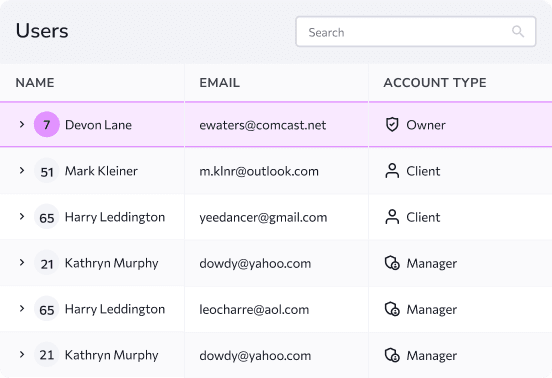Sort by ACCOUNT TYPE column header
This screenshot has height=378, width=552.
point(435,83)
